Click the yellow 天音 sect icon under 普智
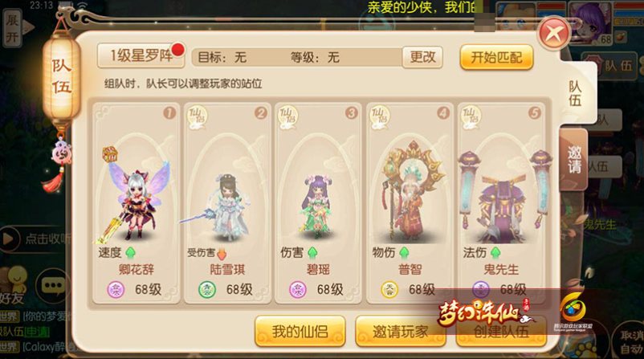The height and width of the screenshot is (359, 644). 389,290
